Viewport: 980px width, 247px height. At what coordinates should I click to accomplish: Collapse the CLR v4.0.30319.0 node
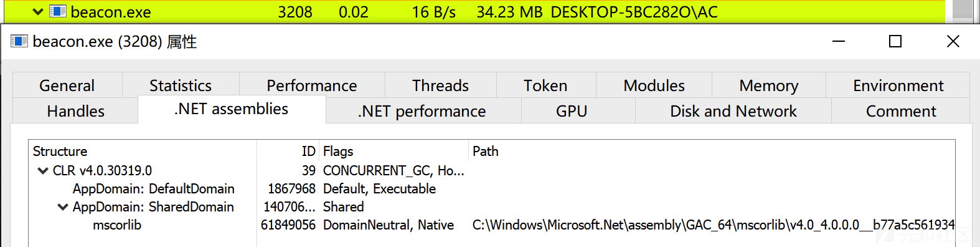point(43,170)
